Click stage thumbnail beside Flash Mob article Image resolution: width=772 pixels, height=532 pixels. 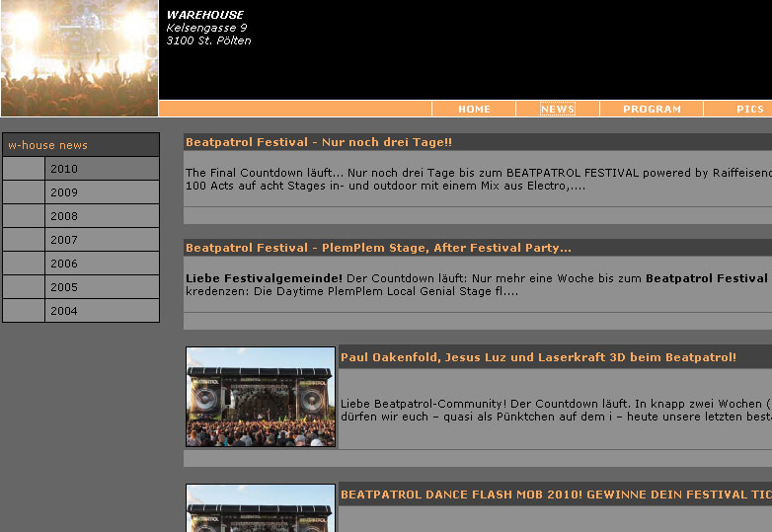point(261,508)
